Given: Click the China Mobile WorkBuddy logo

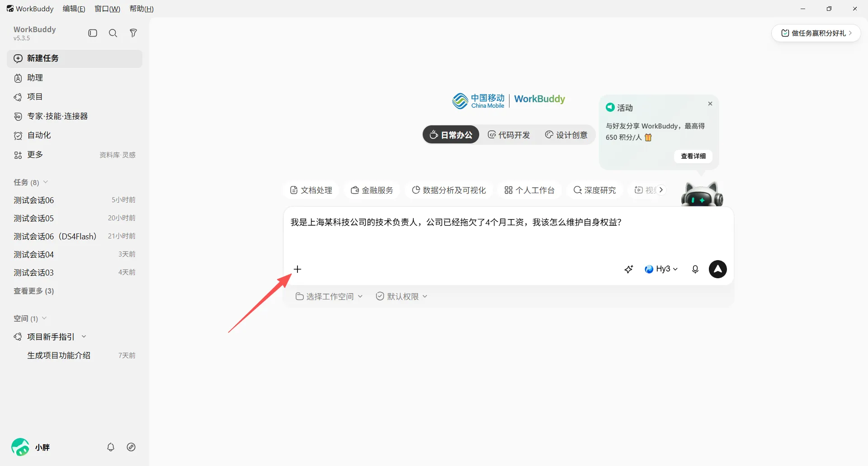Looking at the screenshot, I should tap(509, 101).
